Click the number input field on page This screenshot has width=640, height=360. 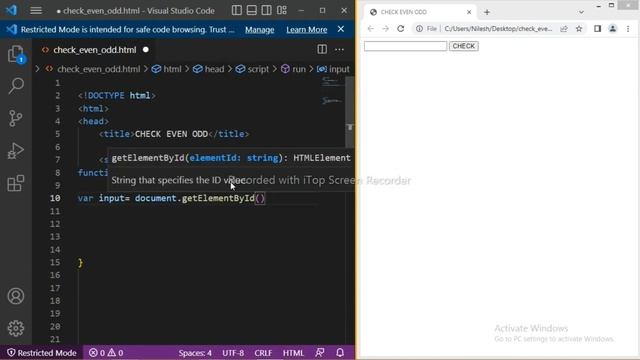click(x=405, y=46)
